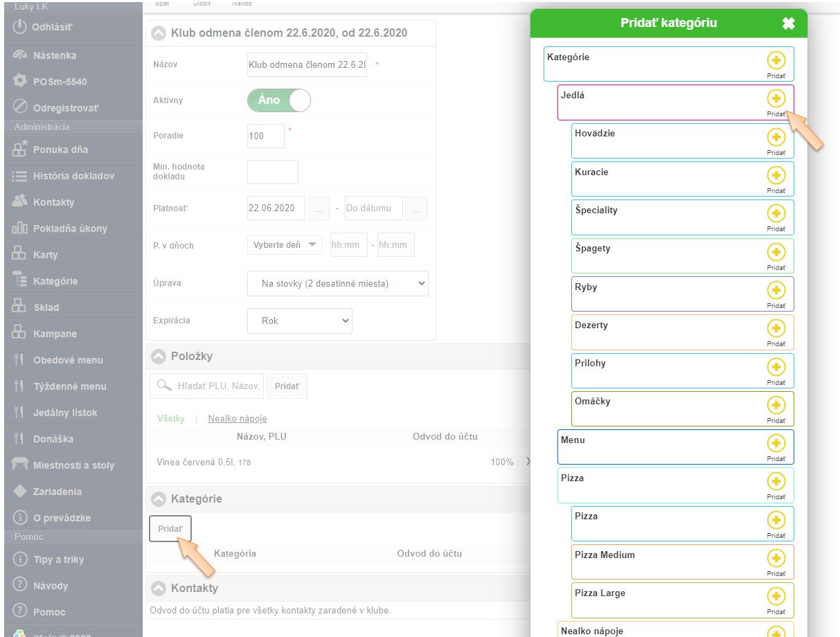This screenshot has width=840, height=637.
Task: Collapse the Položky section
Action: pos(159,357)
